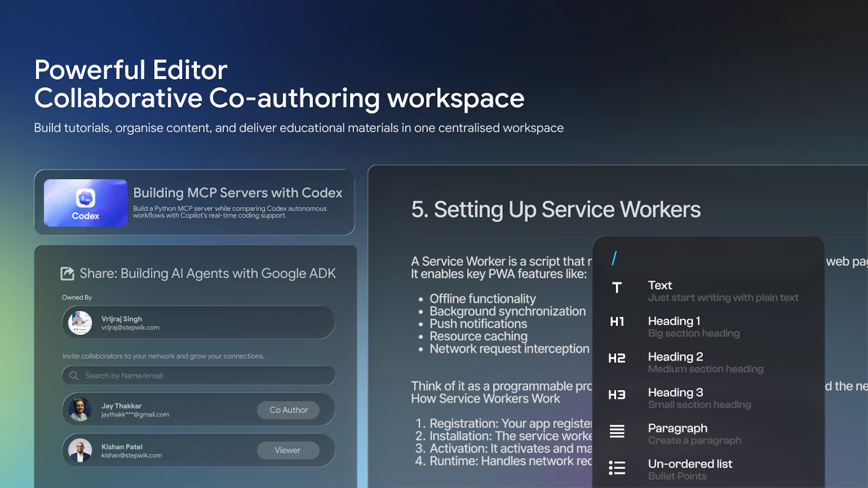868x488 pixels.
Task: Click the 'Jay Thakkar' name
Action: point(122,406)
